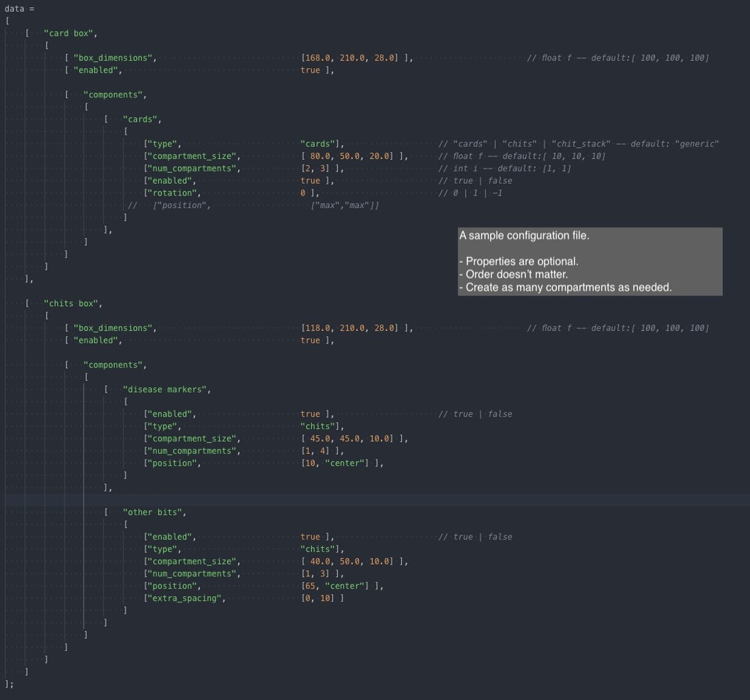Click the [40.0, 50.0, 10.0] compartment size
Screen dimensions: 750x700
[x=350, y=562]
